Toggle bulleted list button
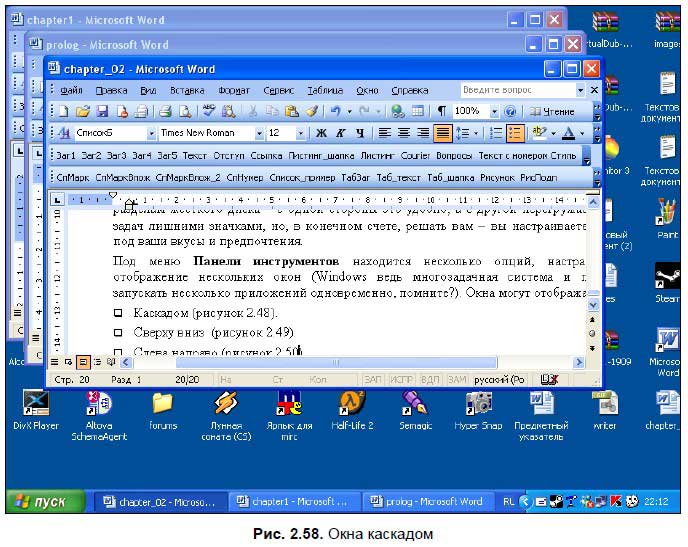Screen dimensions: 688x547 pyautogui.click(x=515, y=133)
